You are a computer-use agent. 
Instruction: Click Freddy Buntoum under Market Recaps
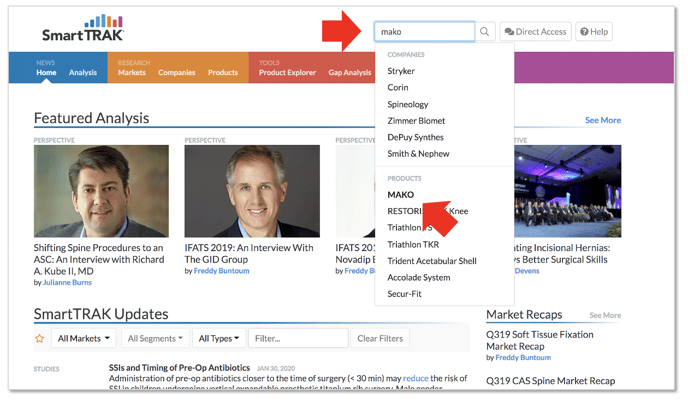pyautogui.click(x=523, y=358)
